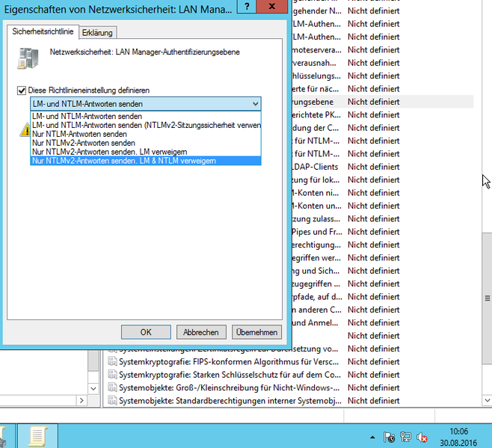Image resolution: width=492 pixels, height=448 pixels.
Task: Switch to the Erklärung tab
Action: [97, 33]
